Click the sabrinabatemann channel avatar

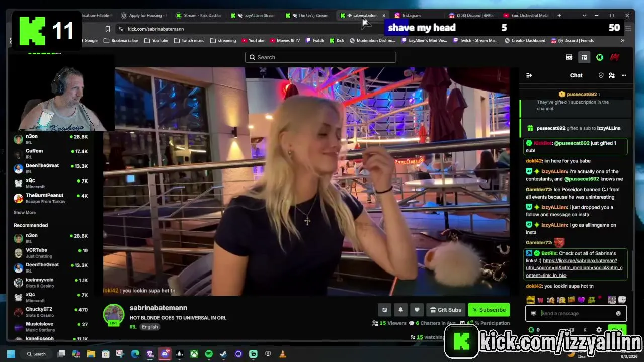tap(114, 315)
